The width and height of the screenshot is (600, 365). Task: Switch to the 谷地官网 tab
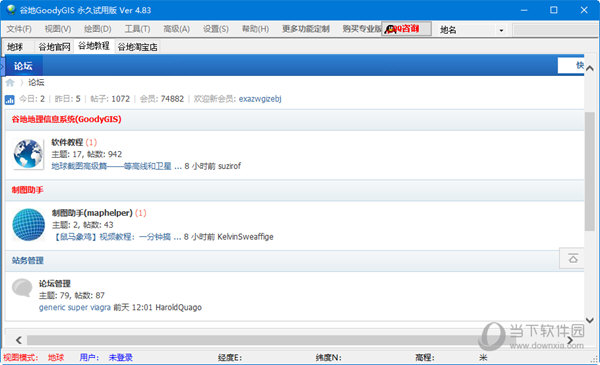coord(54,47)
